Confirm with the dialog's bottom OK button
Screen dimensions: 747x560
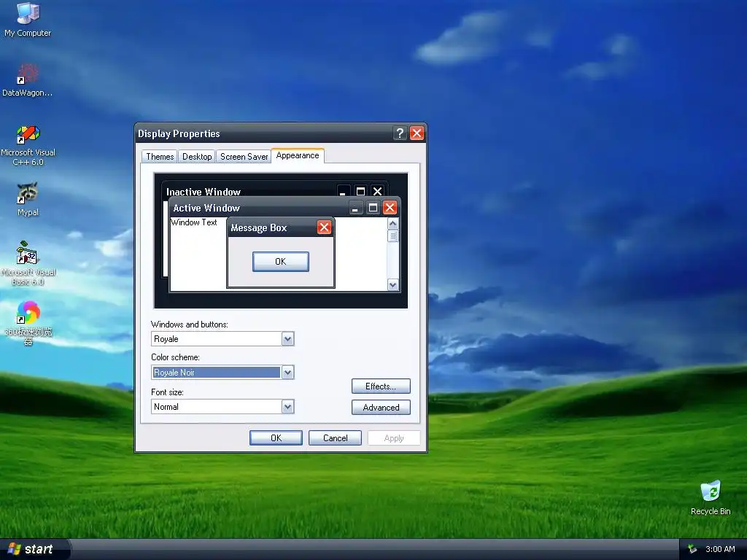(x=276, y=438)
